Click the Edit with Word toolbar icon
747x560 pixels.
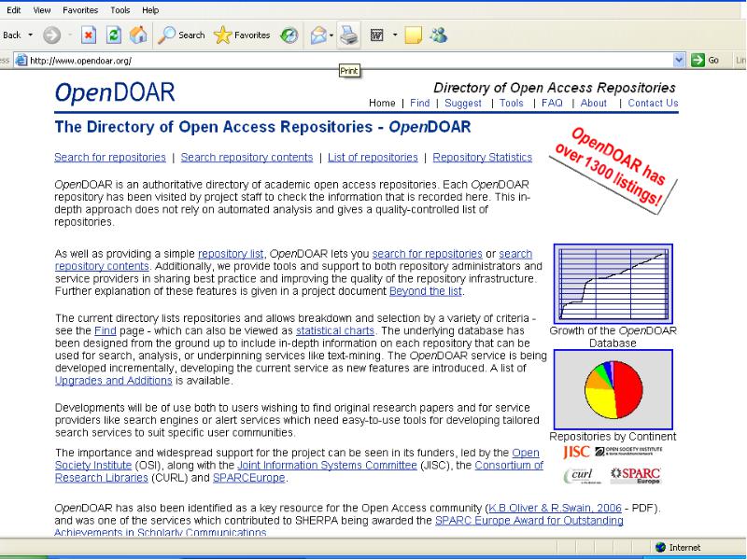tap(377, 35)
